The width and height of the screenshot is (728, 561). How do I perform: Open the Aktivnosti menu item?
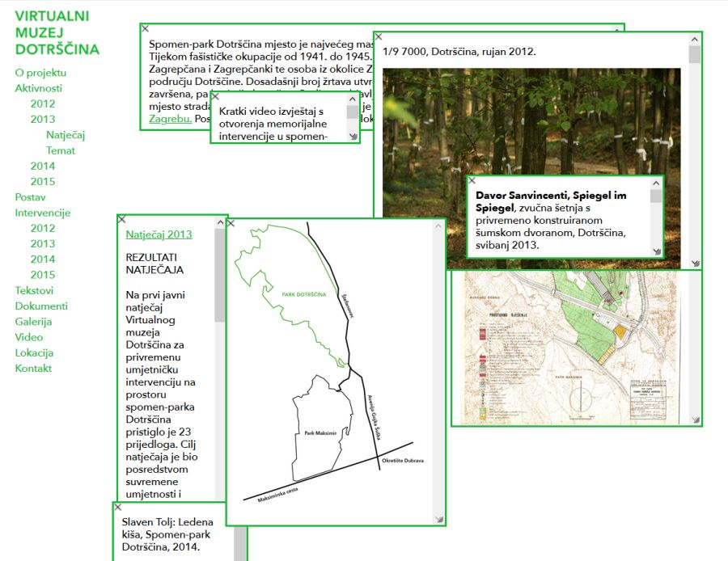pyautogui.click(x=39, y=88)
